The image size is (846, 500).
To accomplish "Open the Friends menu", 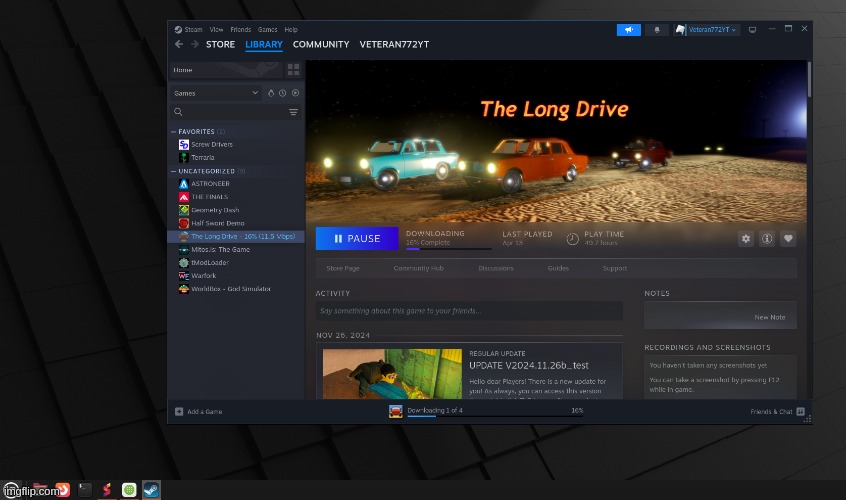I will pyautogui.click(x=241, y=30).
